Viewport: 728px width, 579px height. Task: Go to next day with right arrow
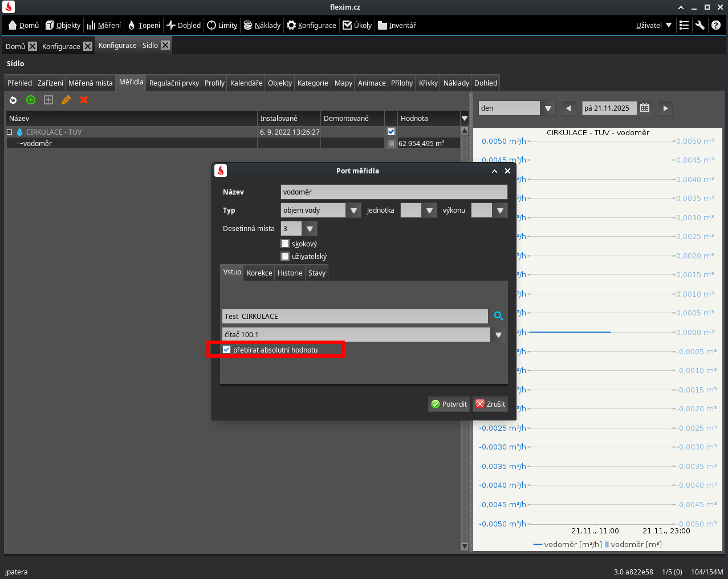pyautogui.click(x=665, y=108)
